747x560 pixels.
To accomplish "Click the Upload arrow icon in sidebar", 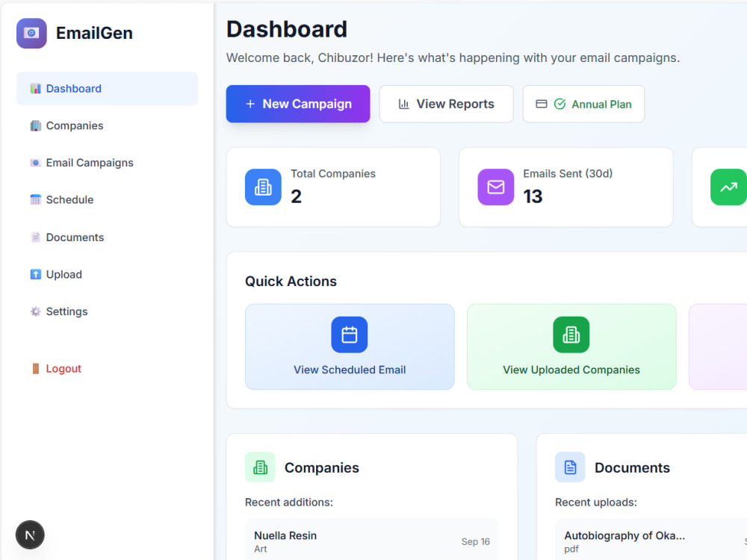I will [x=36, y=274].
